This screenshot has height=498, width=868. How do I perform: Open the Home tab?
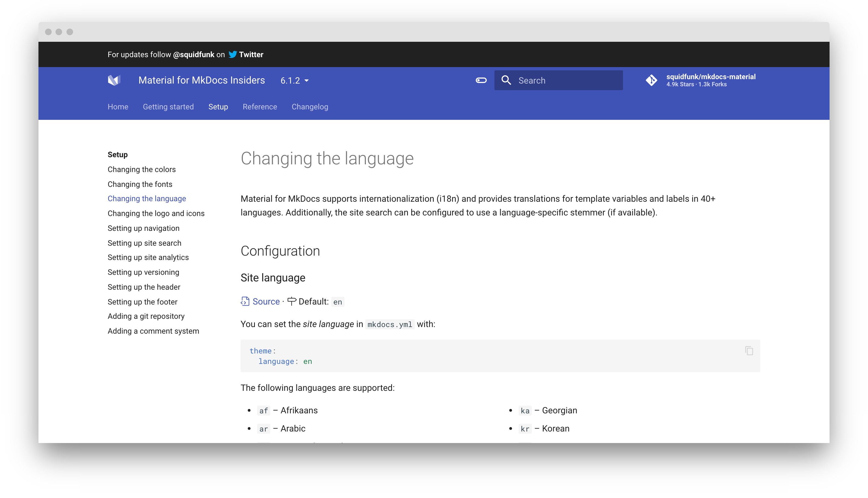(x=118, y=107)
